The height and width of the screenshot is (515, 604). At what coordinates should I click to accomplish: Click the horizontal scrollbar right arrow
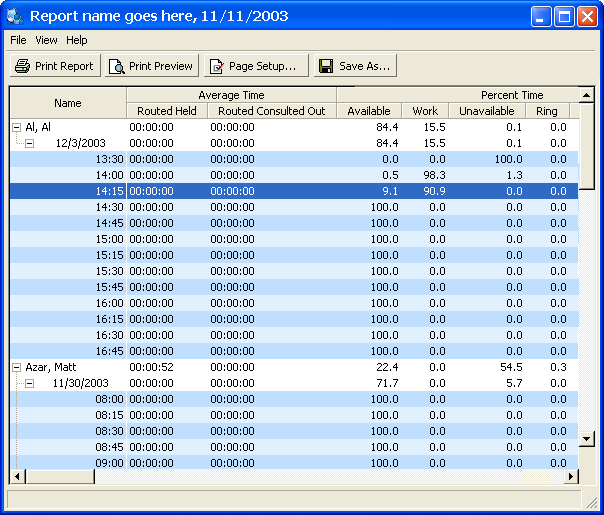pos(571,477)
